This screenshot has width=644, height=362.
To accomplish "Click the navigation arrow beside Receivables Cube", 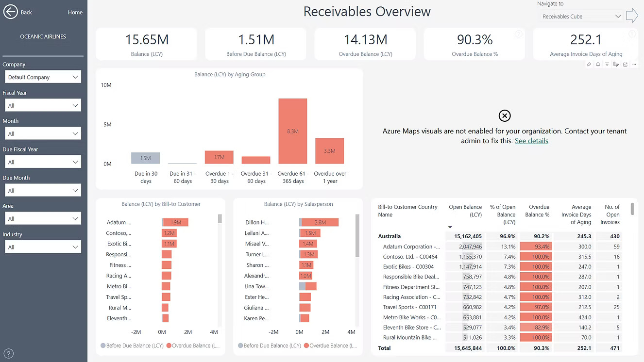I will [x=632, y=16].
